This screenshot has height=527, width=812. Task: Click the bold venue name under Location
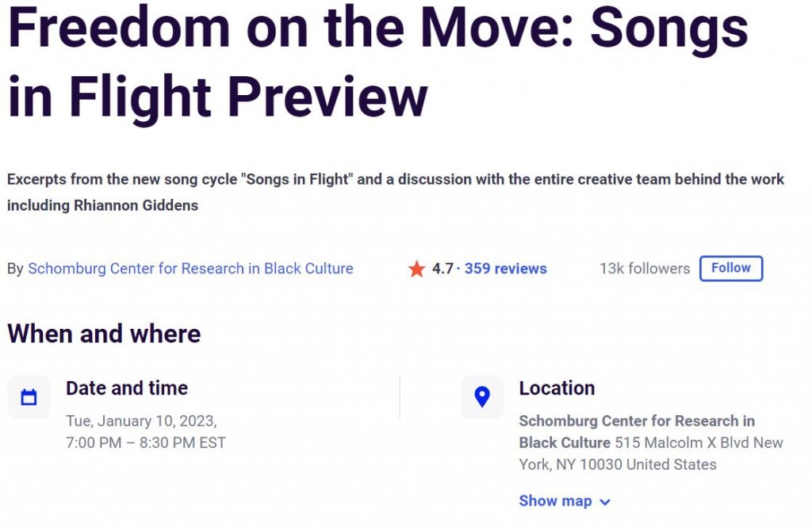click(637, 432)
